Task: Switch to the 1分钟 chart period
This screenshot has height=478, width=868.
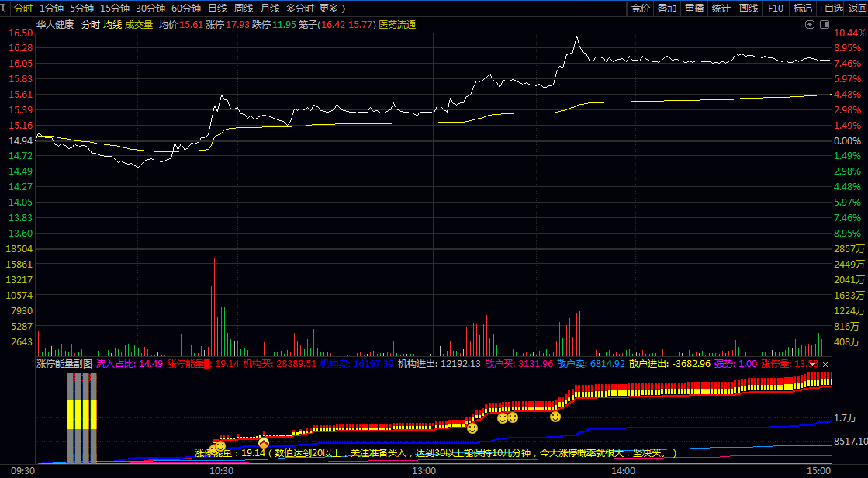Action: (51, 9)
